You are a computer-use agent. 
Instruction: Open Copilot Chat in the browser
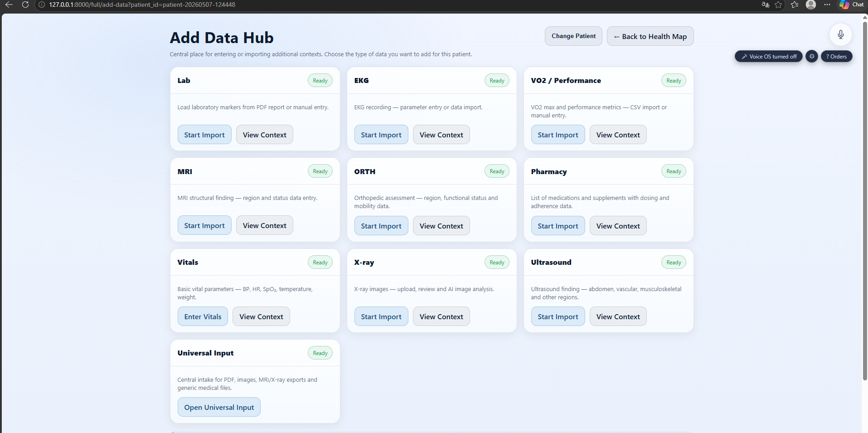click(x=851, y=5)
